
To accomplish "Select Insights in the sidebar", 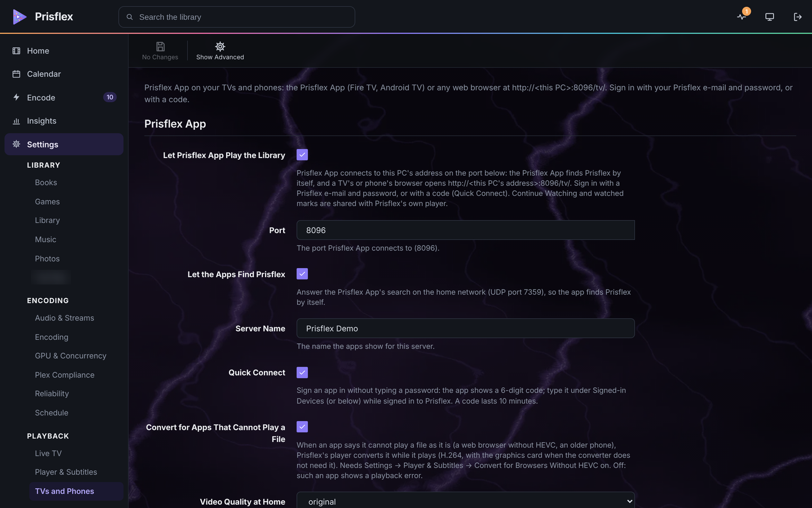I will point(64,121).
